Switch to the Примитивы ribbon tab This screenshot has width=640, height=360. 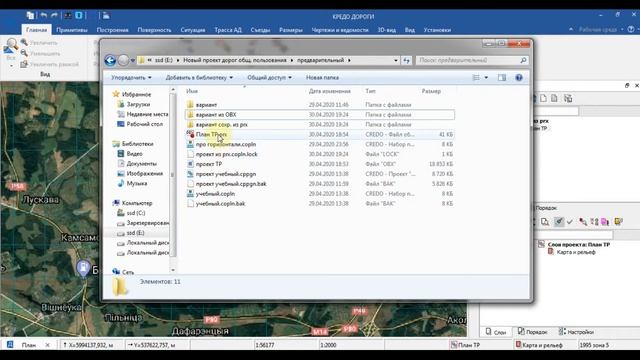click(x=72, y=30)
